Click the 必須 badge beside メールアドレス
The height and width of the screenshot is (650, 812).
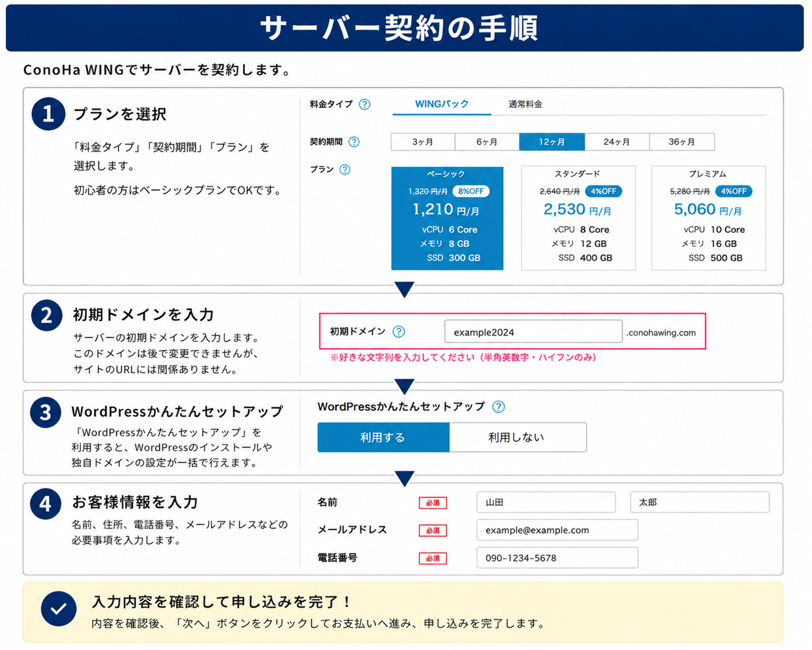(x=433, y=531)
